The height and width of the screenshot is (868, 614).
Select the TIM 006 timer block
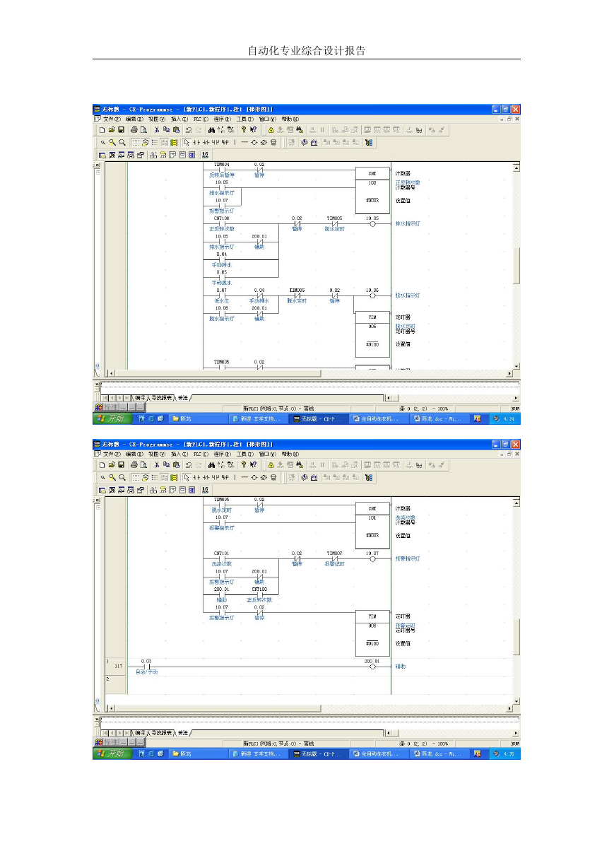[372, 633]
